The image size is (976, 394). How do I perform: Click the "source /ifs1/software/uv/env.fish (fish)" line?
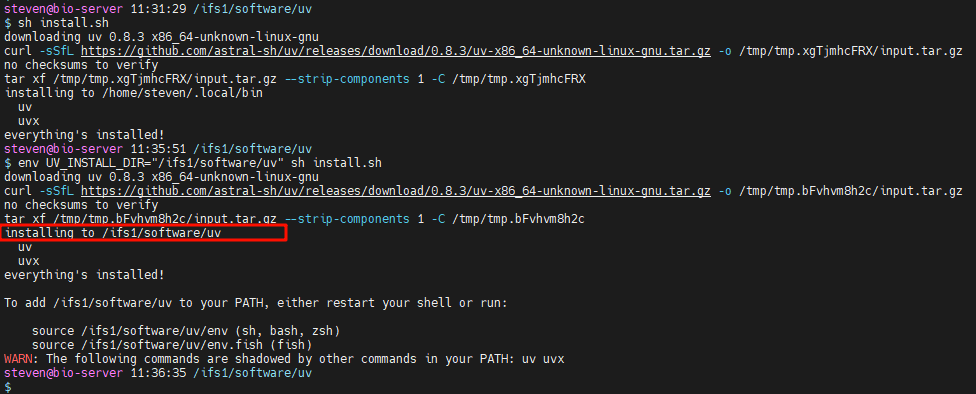coord(172,345)
